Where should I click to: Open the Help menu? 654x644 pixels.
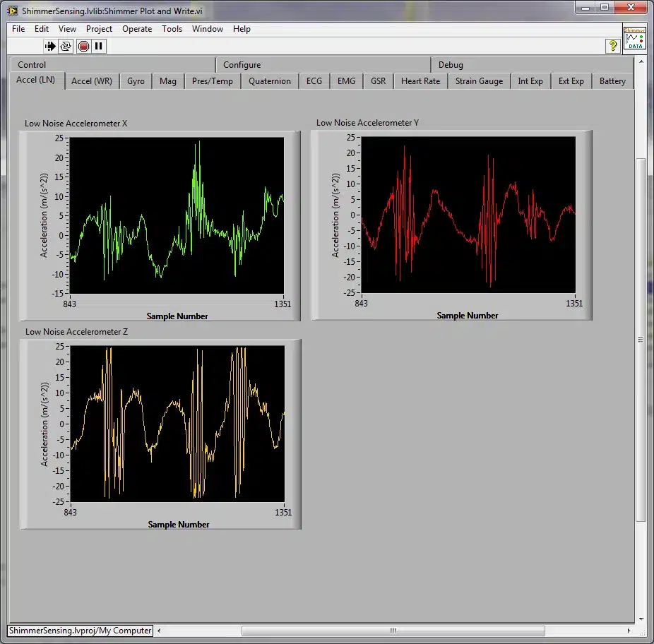242,29
